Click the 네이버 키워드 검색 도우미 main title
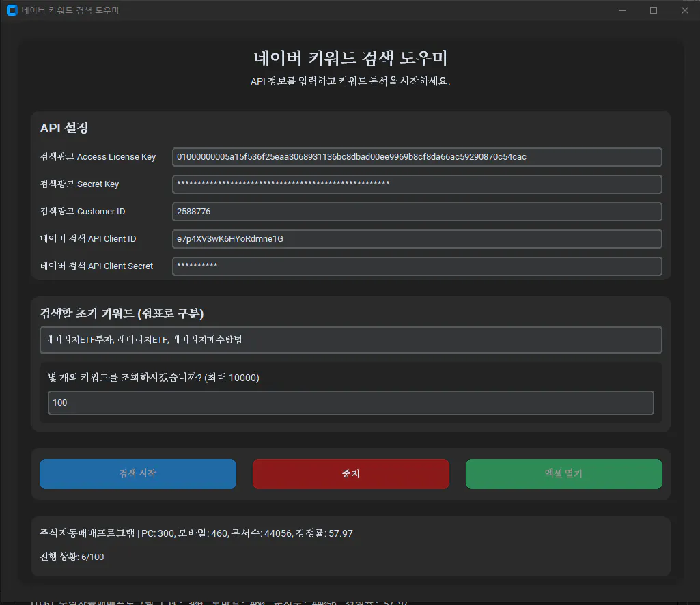700x605 pixels. 350,57
